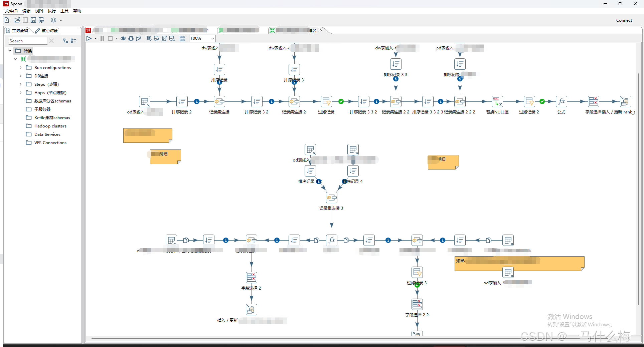The height and width of the screenshot is (347, 644).
Task: Click the impact analysis database icon
Action: (x=156, y=38)
